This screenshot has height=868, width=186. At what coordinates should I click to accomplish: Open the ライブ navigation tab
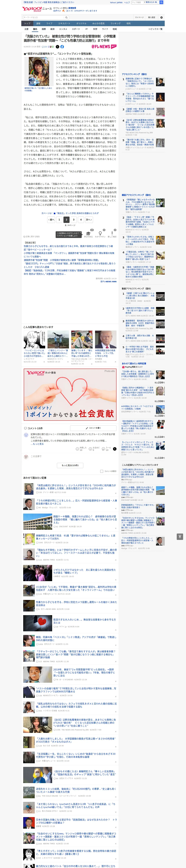click(x=49, y=24)
